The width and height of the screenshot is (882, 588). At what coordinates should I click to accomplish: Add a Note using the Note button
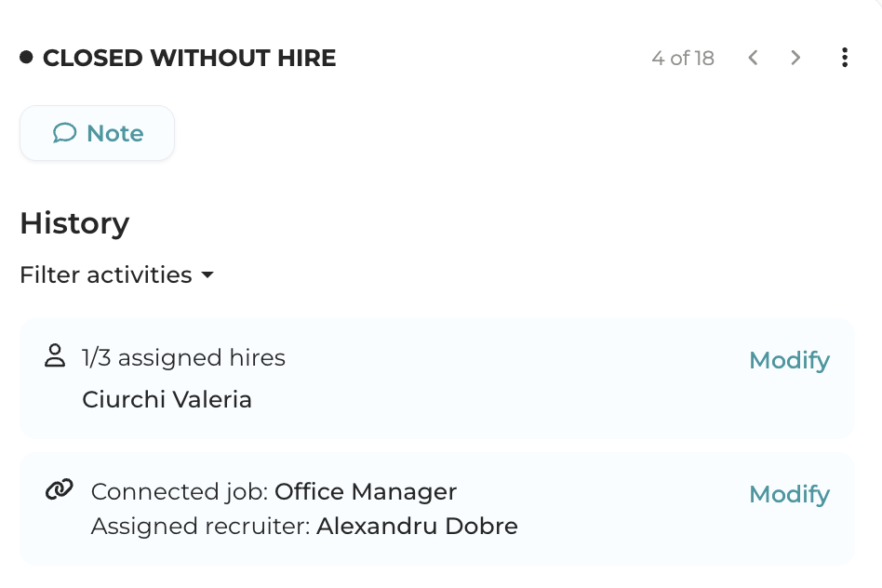[x=98, y=133]
